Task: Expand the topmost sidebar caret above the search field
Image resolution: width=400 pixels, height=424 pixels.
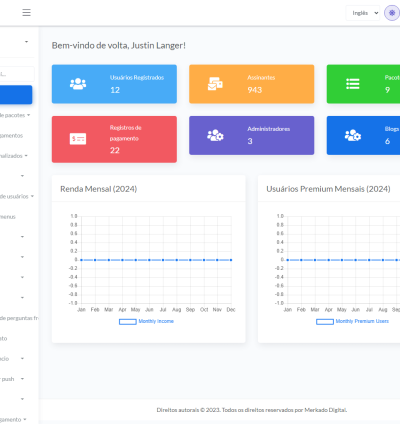Action: point(26,42)
